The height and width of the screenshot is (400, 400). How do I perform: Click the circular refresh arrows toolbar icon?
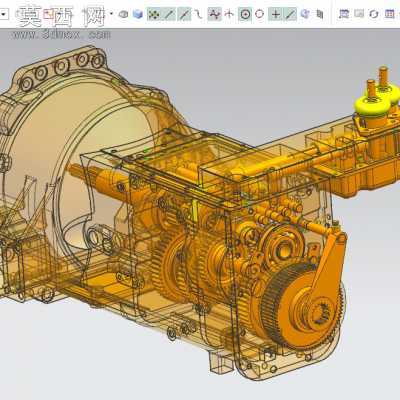[x=374, y=14]
